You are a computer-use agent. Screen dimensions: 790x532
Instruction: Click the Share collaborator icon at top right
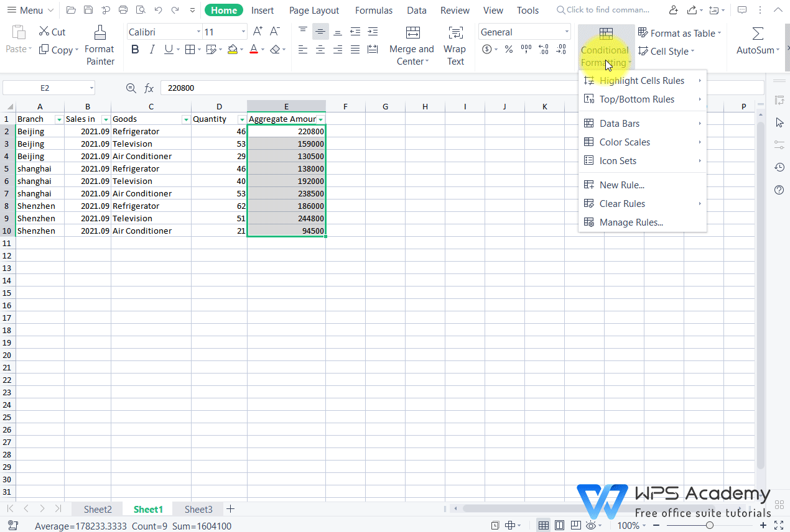click(674, 10)
